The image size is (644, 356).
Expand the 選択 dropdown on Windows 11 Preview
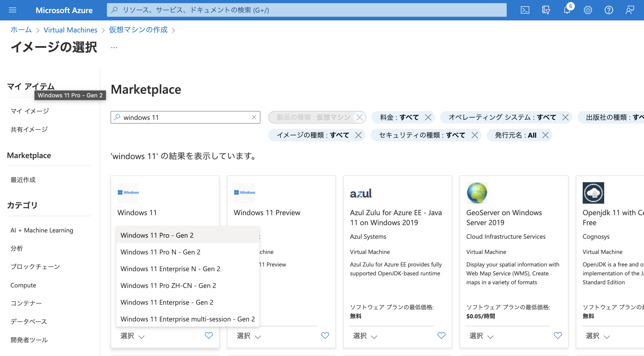click(248, 336)
